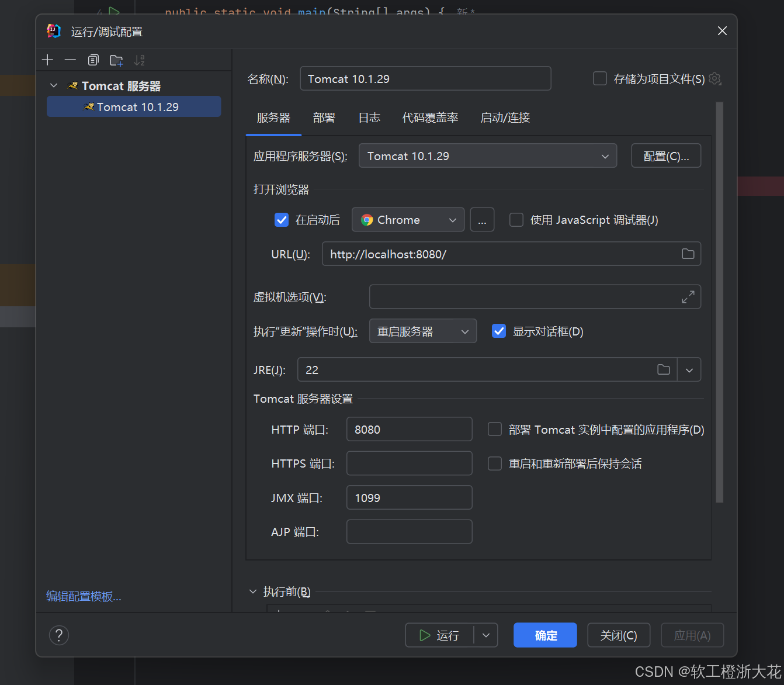This screenshot has width=784, height=685.
Task: Enable 重启和重新部署后保持会话 checkbox
Action: point(495,463)
